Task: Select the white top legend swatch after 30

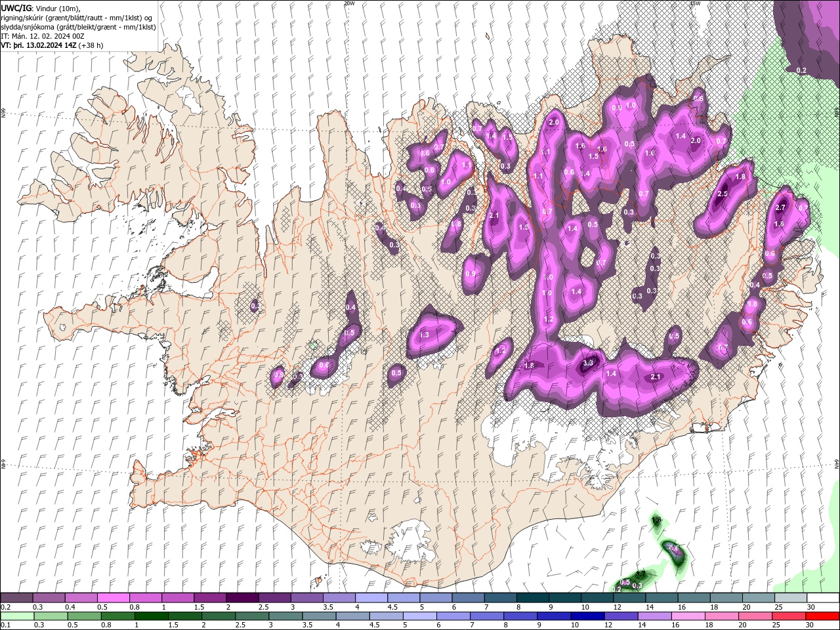Action: click(x=823, y=598)
